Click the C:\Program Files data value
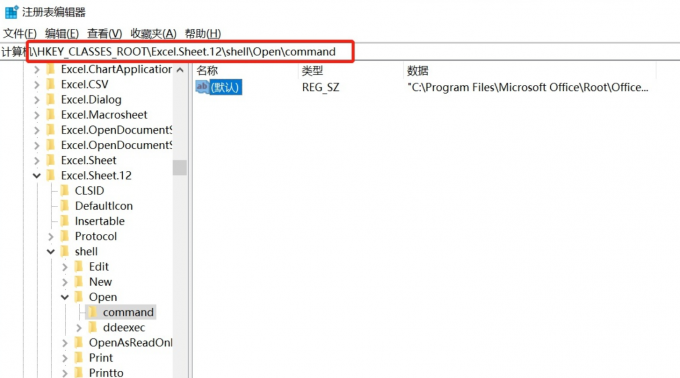This screenshot has width=680, height=378. coord(528,87)
